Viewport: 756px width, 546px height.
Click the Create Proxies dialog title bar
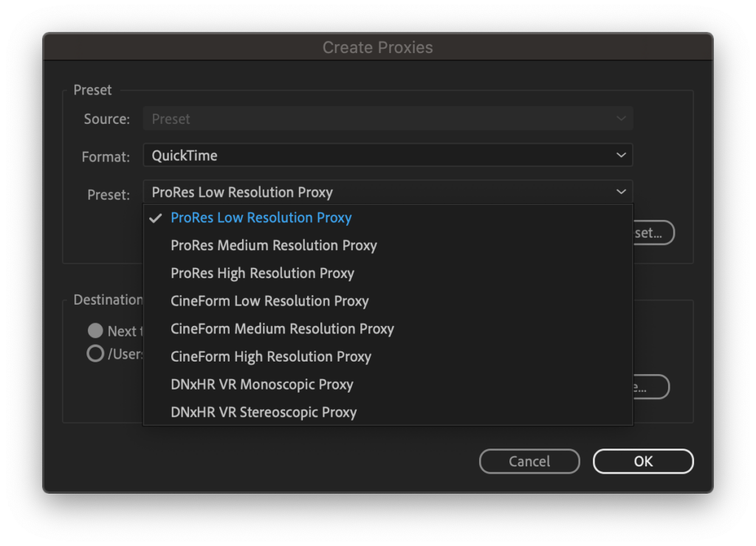pyautogui.click(x=378, y=47)
